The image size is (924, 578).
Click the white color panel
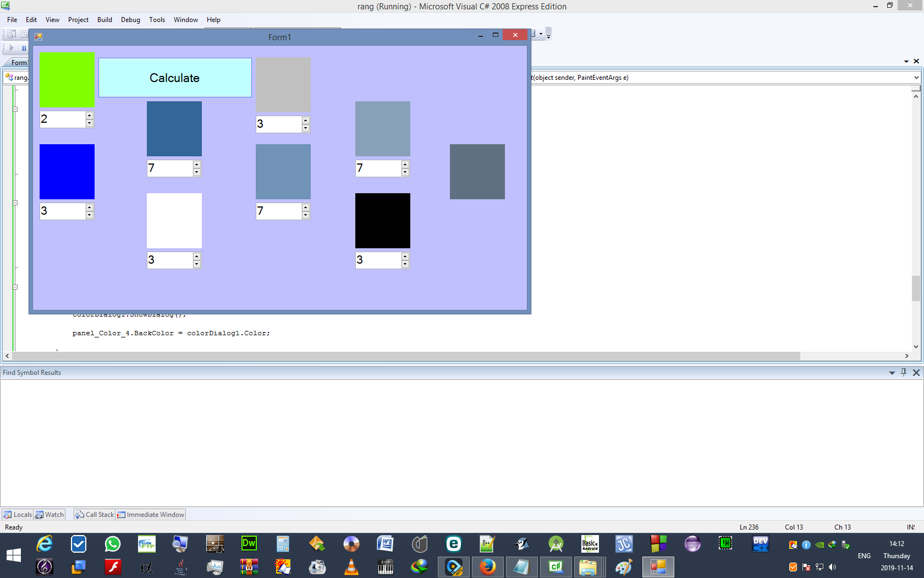pyautogui.click(x=174, y=221)
